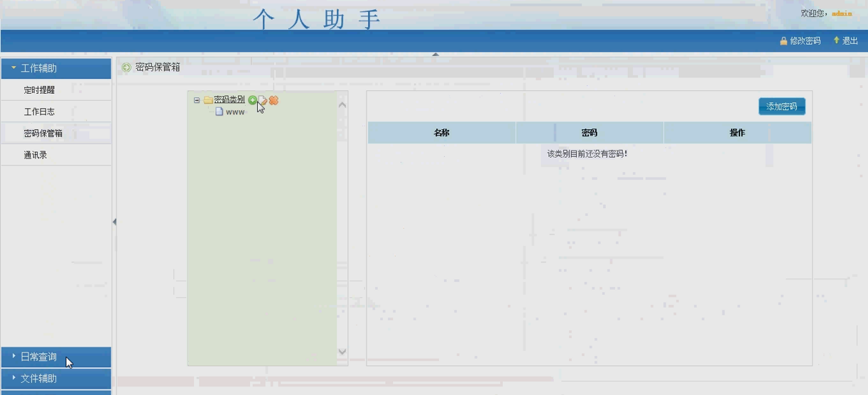Select the 密码类别 root node
The image size is (868, 395).
coord(229,99)
